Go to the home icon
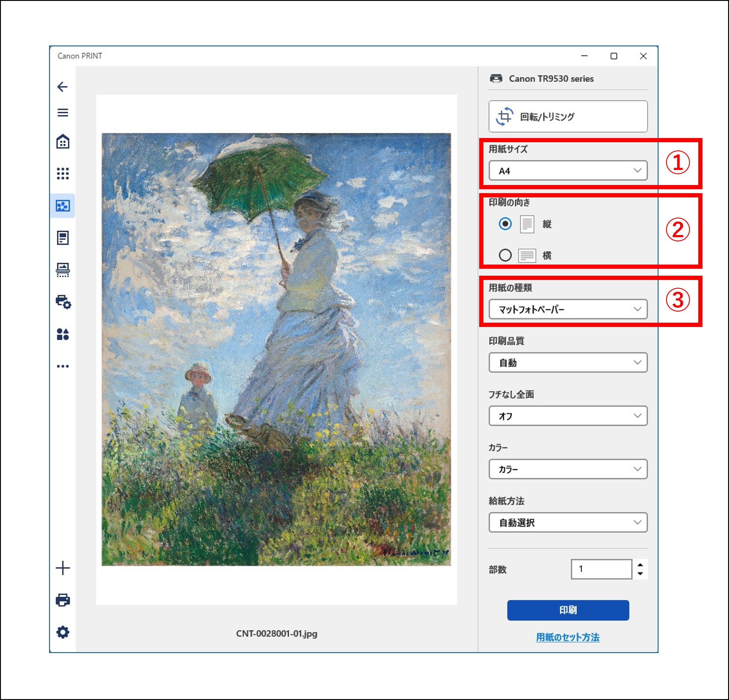 [x=62, y=142]
